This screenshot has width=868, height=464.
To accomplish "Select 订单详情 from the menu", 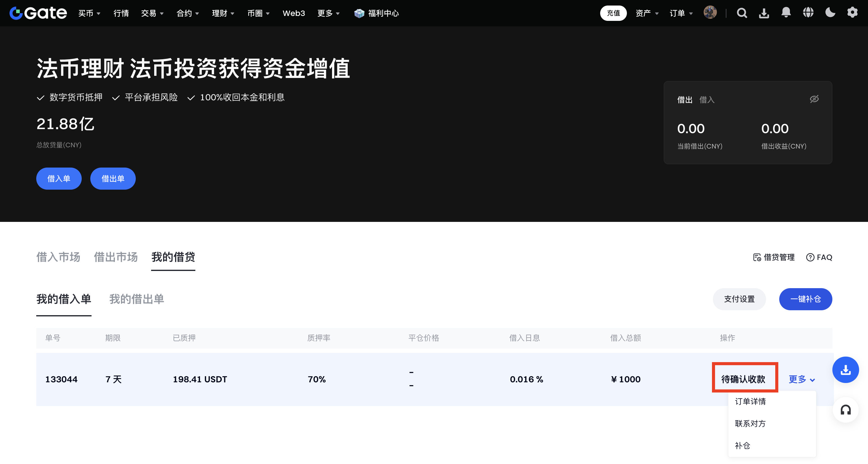I will tap(750, 401).
